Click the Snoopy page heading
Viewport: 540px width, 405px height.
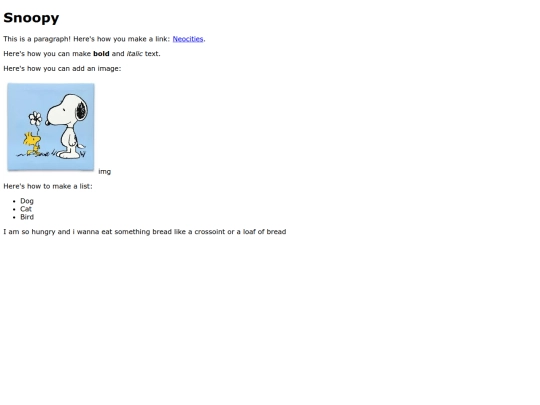[31, 18]
